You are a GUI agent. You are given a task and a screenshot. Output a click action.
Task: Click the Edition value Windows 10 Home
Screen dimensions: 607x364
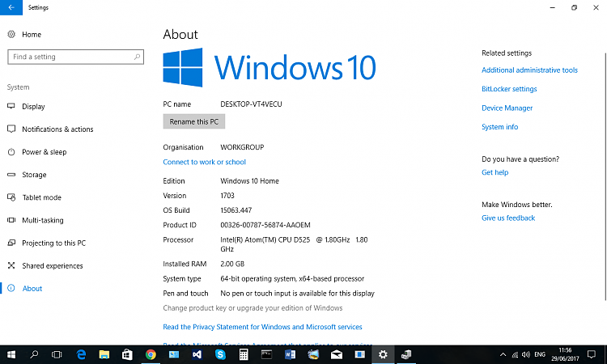tap(250, 181)
